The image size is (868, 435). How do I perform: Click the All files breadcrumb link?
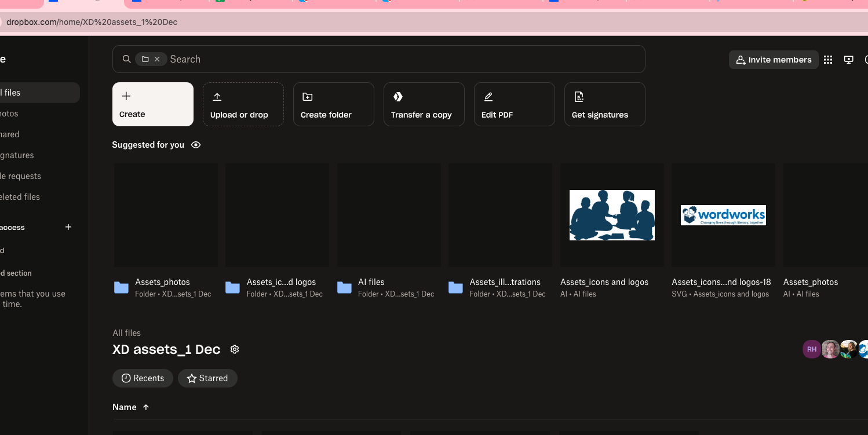pyautogui.click(x=126, y=333)
